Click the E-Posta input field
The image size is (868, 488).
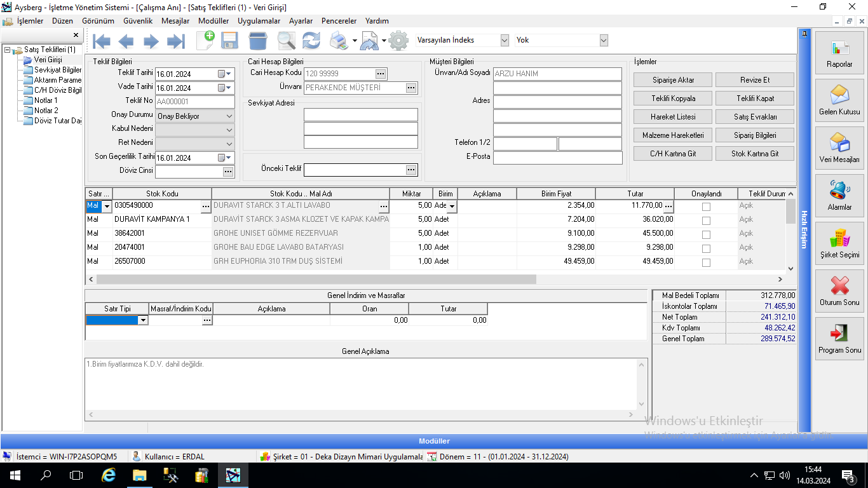(x=557, y=158)
